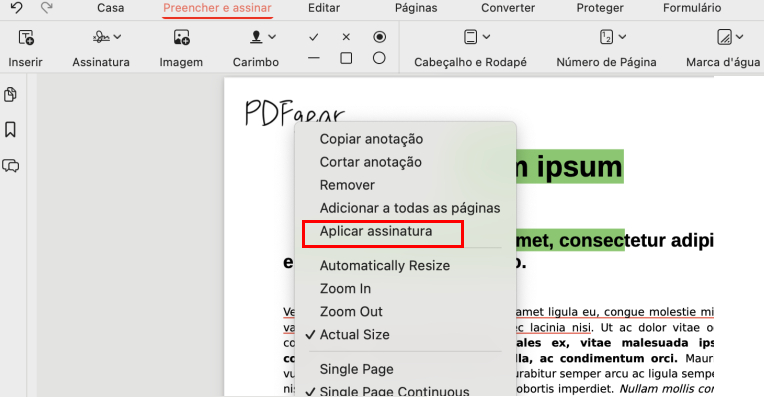
Task: Click the Inserir label in the toolbar
Action: click(x=25, y=62)
